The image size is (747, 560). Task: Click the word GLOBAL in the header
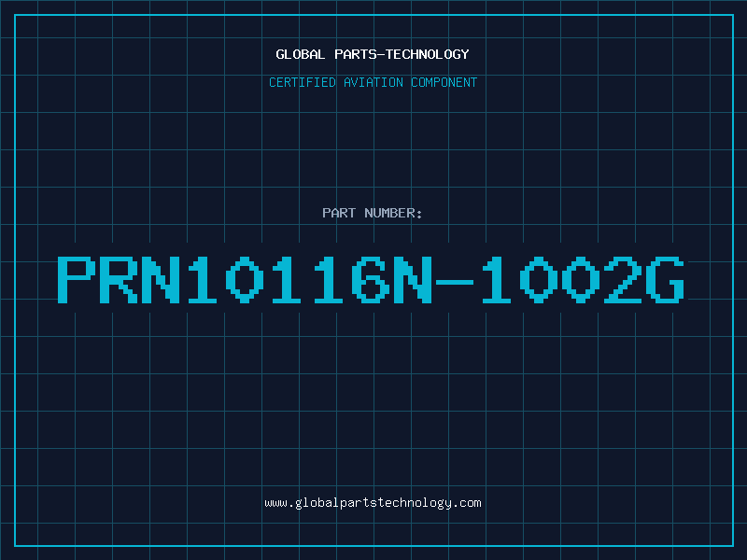coord(300,54)
